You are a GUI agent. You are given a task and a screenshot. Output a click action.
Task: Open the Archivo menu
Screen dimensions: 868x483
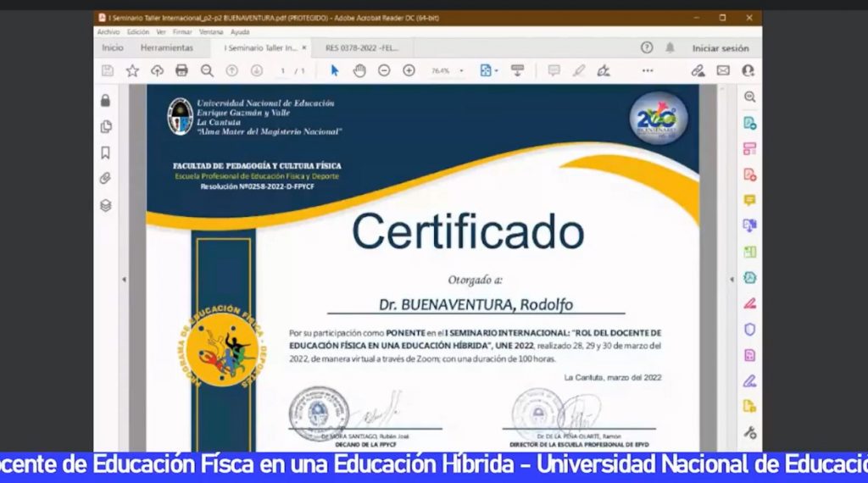[108, 32]
